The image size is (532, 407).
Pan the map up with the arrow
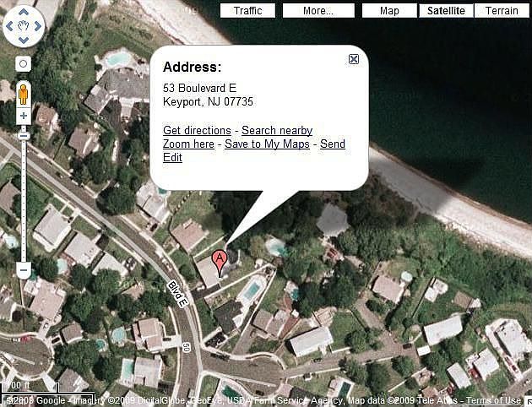click(x=24, y=13)
